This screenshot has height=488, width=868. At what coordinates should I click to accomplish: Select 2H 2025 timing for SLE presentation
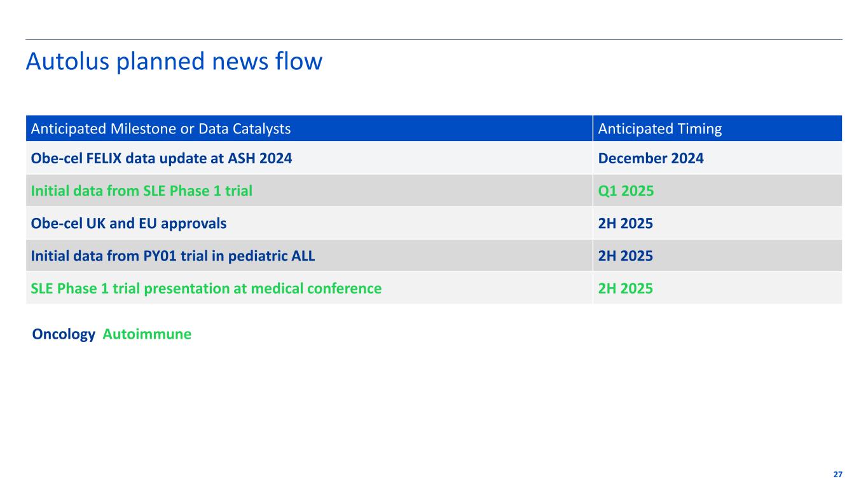tap(626, 288)
